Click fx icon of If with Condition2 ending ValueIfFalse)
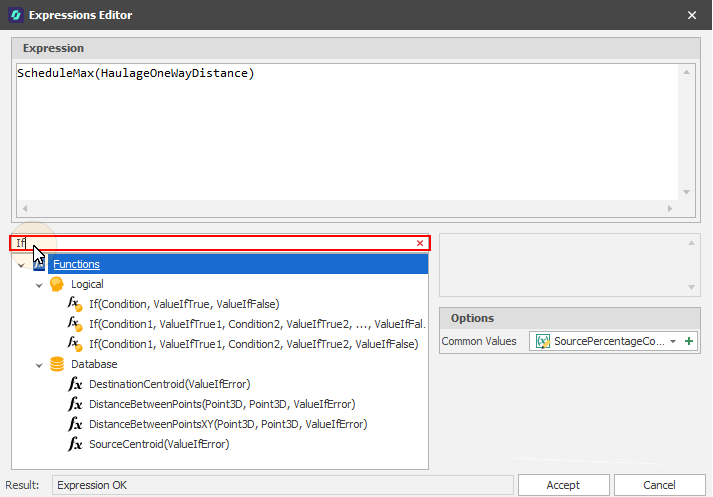 click(x=75, y=344)
